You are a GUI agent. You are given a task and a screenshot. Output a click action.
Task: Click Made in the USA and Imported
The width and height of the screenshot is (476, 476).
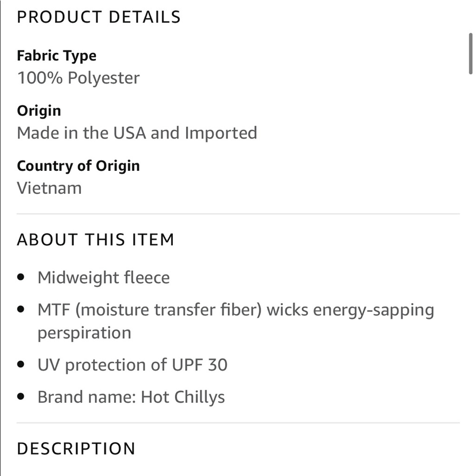coord(137,133)
